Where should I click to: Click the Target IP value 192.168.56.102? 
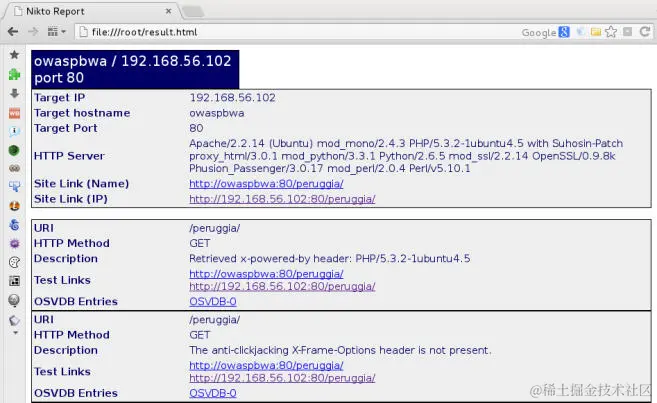(233, 98)
